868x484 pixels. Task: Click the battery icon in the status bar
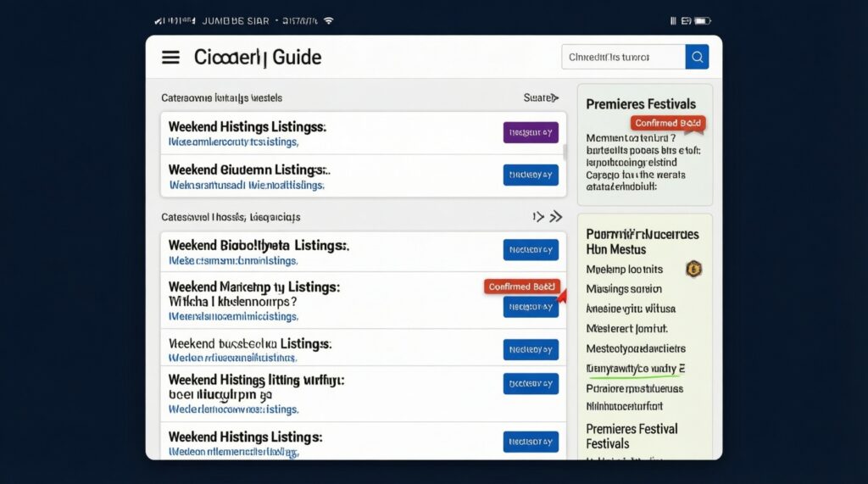[x=703, y=20]
